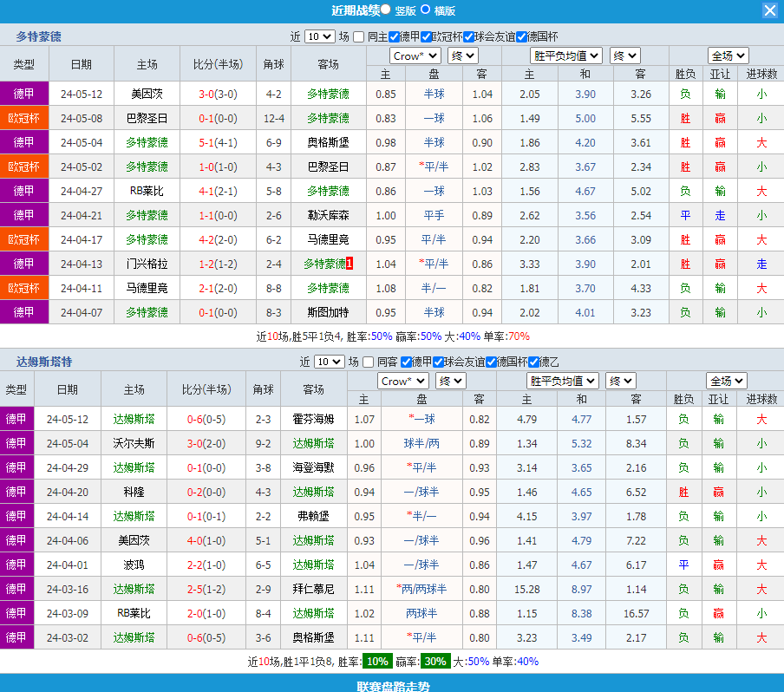Image resolution: width=784 pixels, height=692 pixels.
Task: Click red card marker beside 多特蒙德 on 24-04-13
Action: tap(350, 264)
